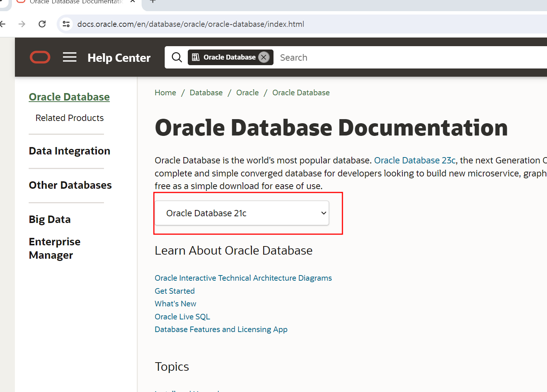Select Related Products in sidebar
The width and height of the screenshot is (547, 392).
[70, 118]
